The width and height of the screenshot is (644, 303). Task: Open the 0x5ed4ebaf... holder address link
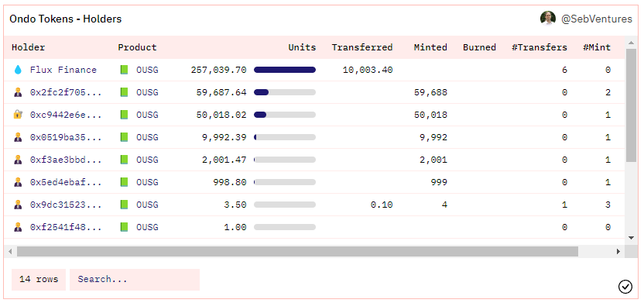66,182
